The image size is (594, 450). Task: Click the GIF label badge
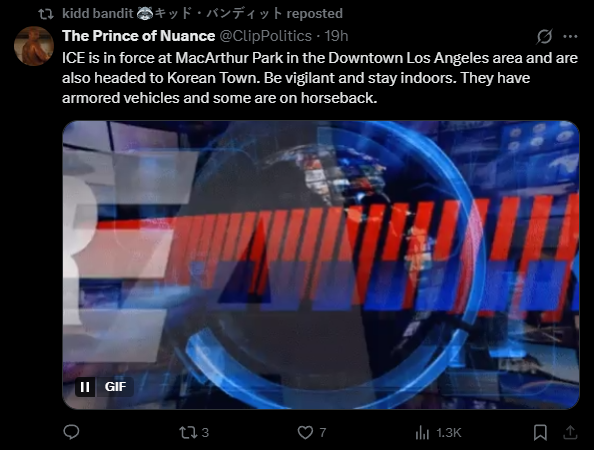pyautogui.click(x=115, y=387)
